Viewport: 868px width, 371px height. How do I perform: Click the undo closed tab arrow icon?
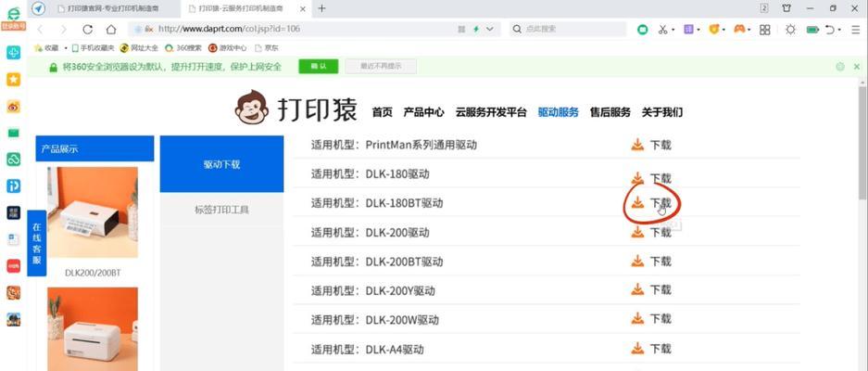click(830, 30)
